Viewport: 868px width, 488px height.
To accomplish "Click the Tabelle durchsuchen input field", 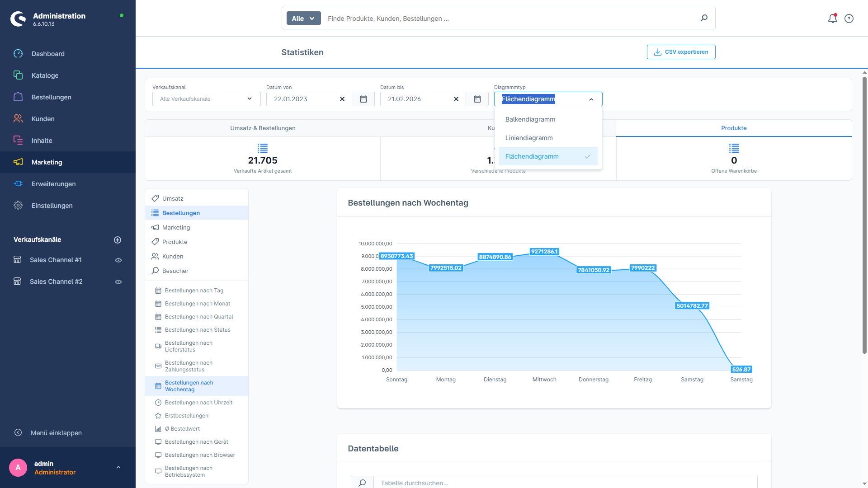I will [452, 483].
